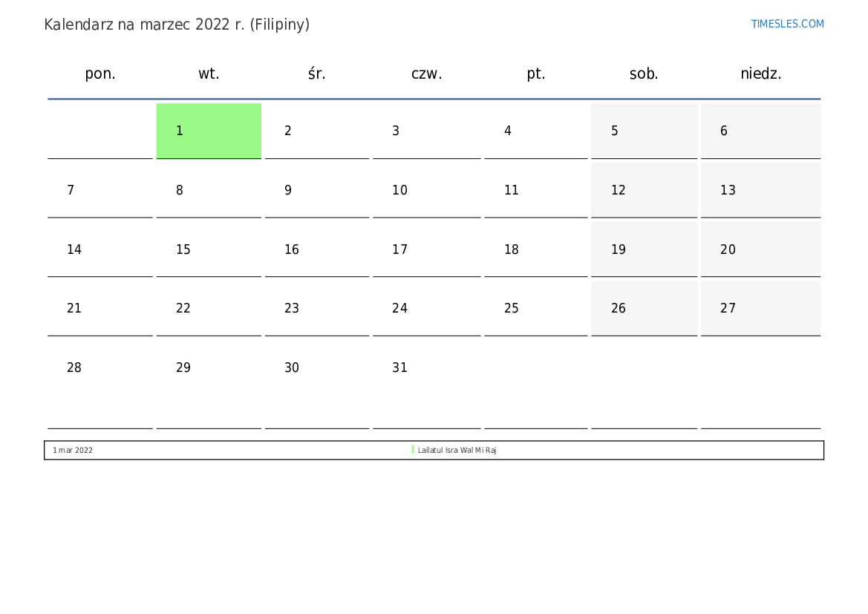The image size is (868, 614).
Task: Click the 'śr.' weekday header
Action: [317, 74]
